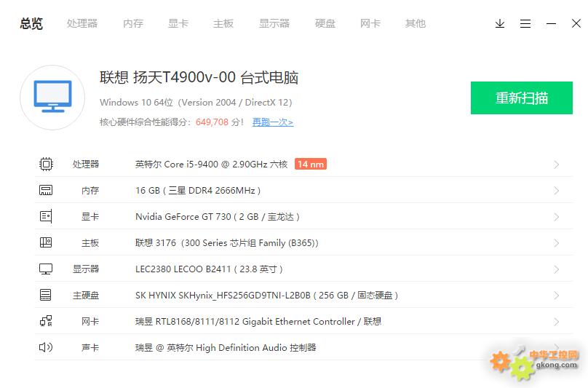Go to the 主板 tab
This screenshot has width=588, height=388.
223,23
